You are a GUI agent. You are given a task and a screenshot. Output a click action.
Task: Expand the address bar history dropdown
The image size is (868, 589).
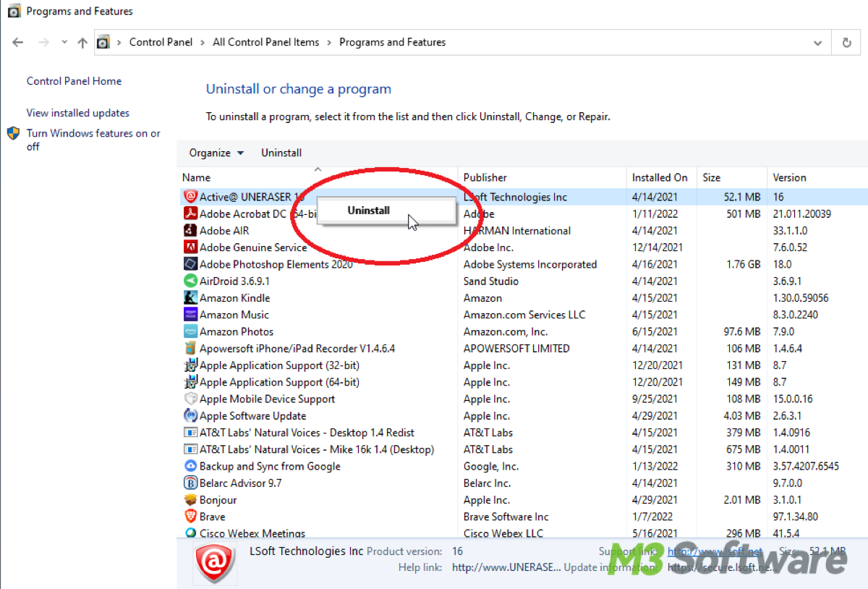(x=818, y=43)
